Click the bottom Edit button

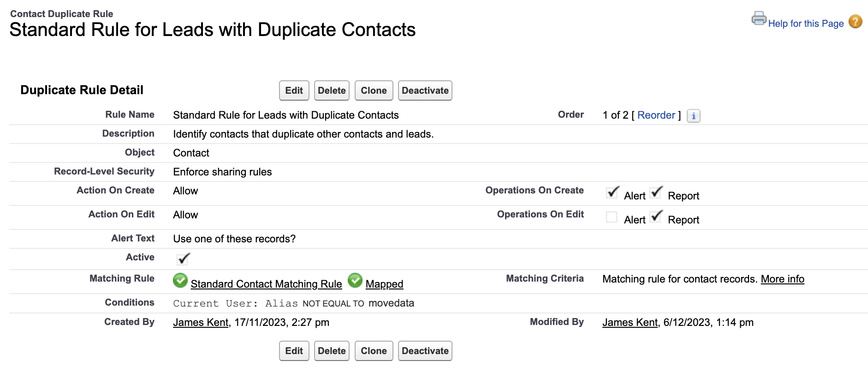(x=294, y=351)
